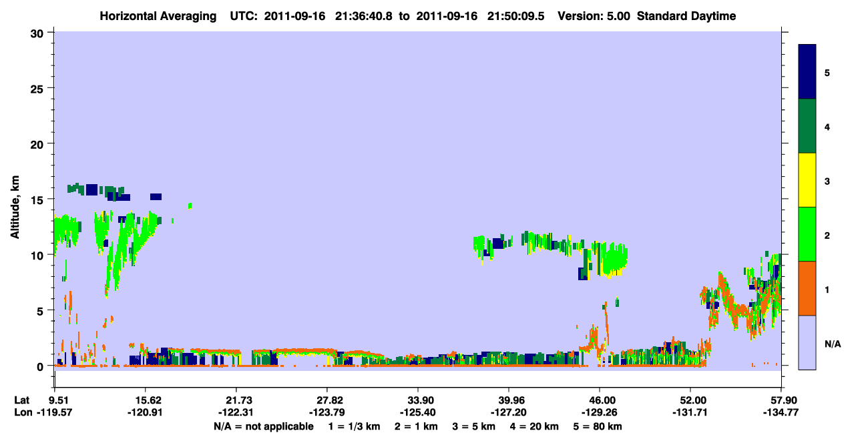This screenshot has width=868, height=445.
Task: Click the y-axis tick label 25
Action: coord(39,88)
